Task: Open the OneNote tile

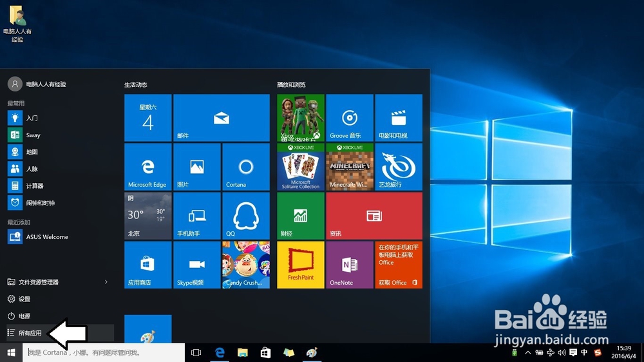Action: 350,265
